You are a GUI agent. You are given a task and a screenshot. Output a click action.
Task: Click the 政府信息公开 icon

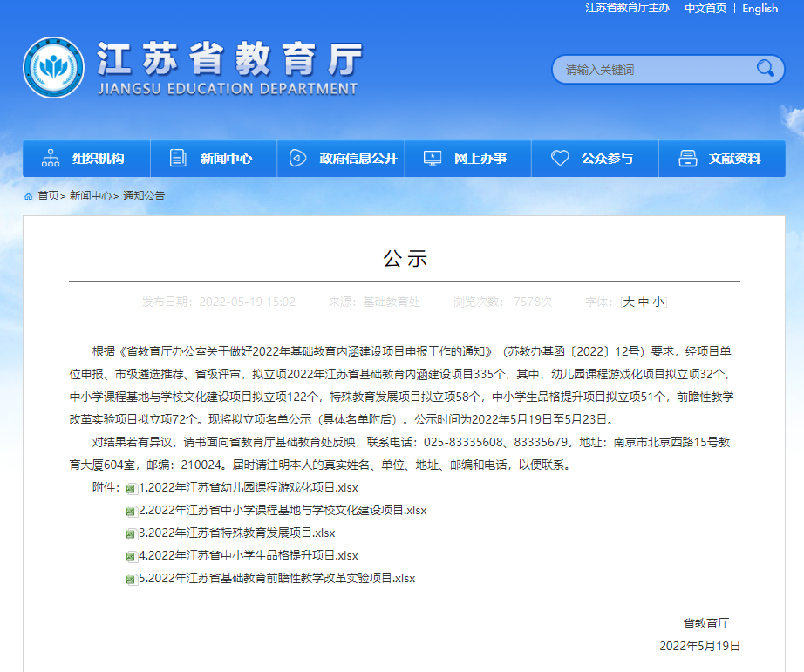(x=297, y=159)
